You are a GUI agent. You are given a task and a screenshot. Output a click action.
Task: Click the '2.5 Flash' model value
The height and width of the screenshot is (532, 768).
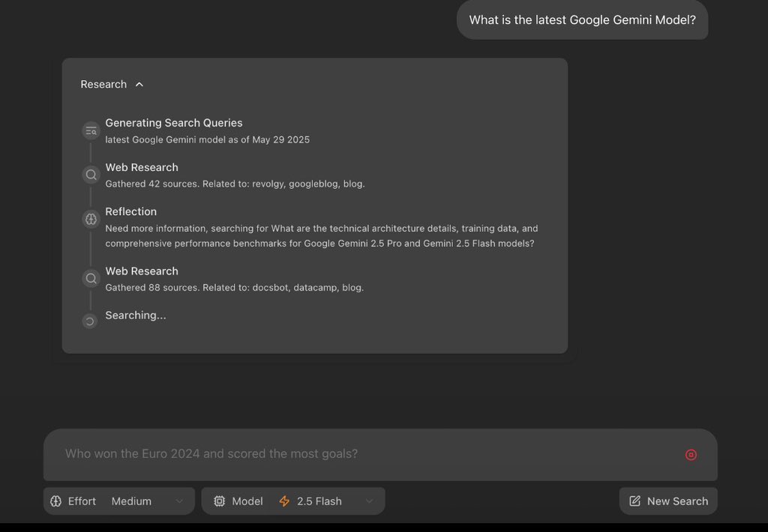319,501
